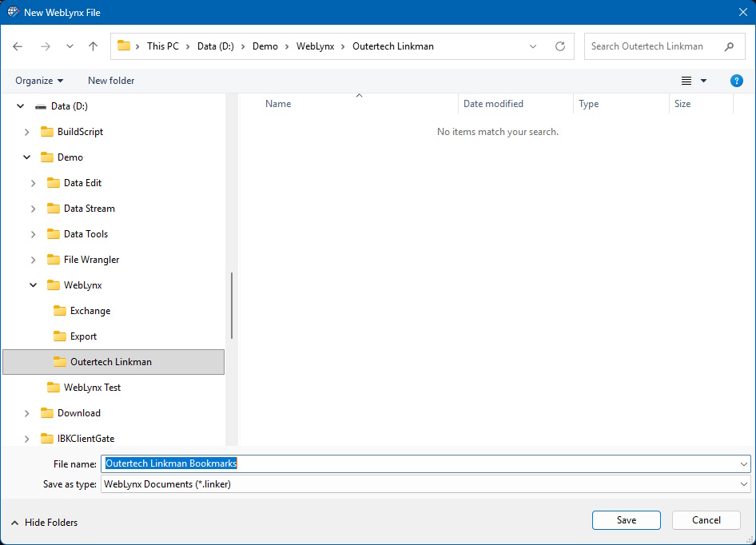Click WebLynx app icon in title bar
This screenshot has width=756, height=545.
click(13, 12)
